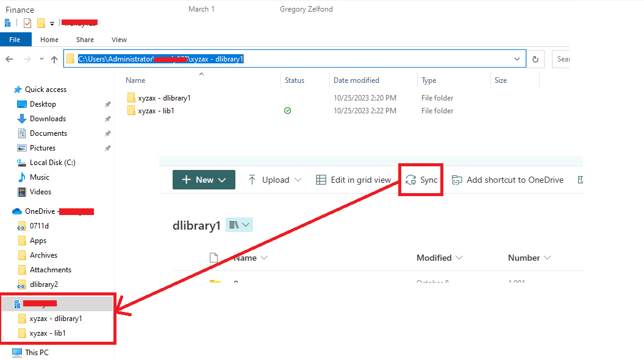Open the File menu
This screenshot has height=360, width=644.
(15, 39)
